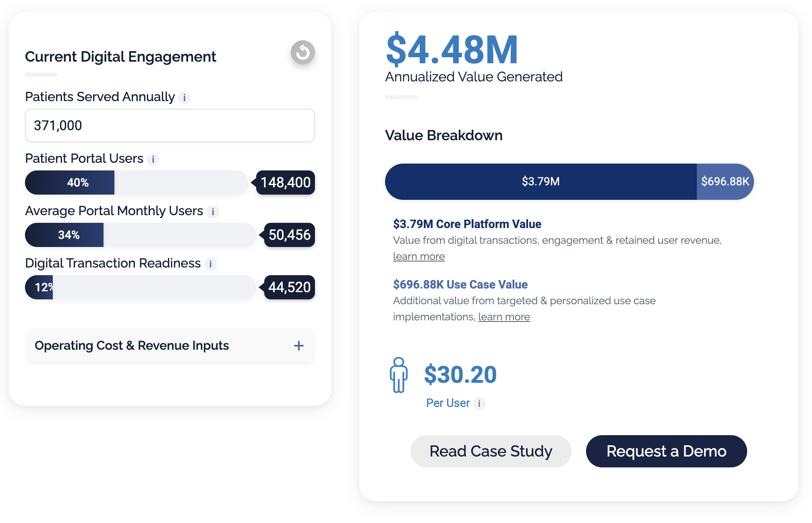Open the info tooltip next to Per User
812x523 pixels.
[x=479, y=403]
